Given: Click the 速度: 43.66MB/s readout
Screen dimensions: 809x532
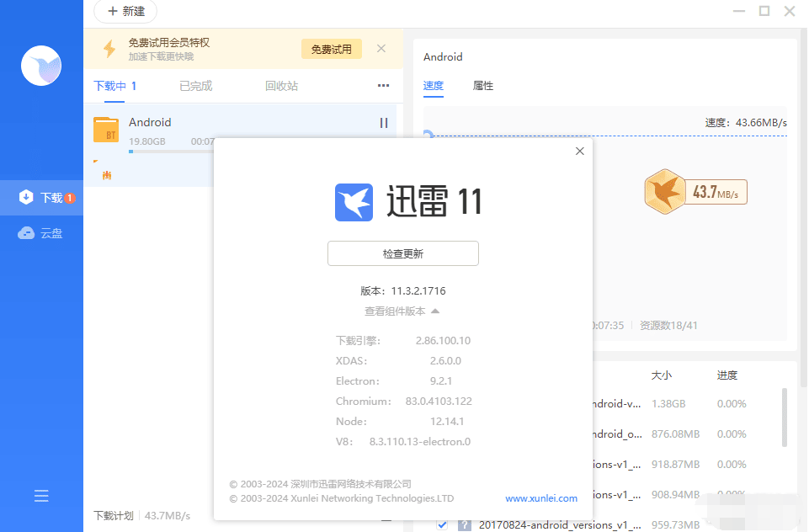Looking at the screenshot, I should coord(746,123).
